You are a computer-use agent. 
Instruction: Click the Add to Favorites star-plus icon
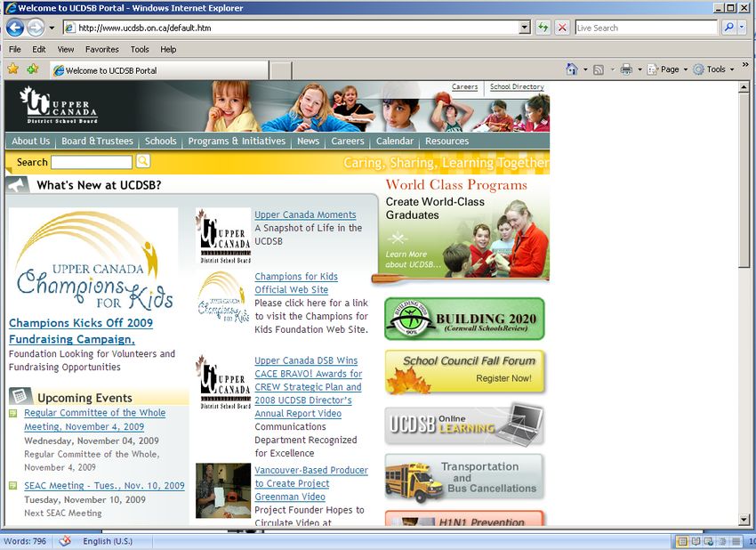tap(33, 69)
